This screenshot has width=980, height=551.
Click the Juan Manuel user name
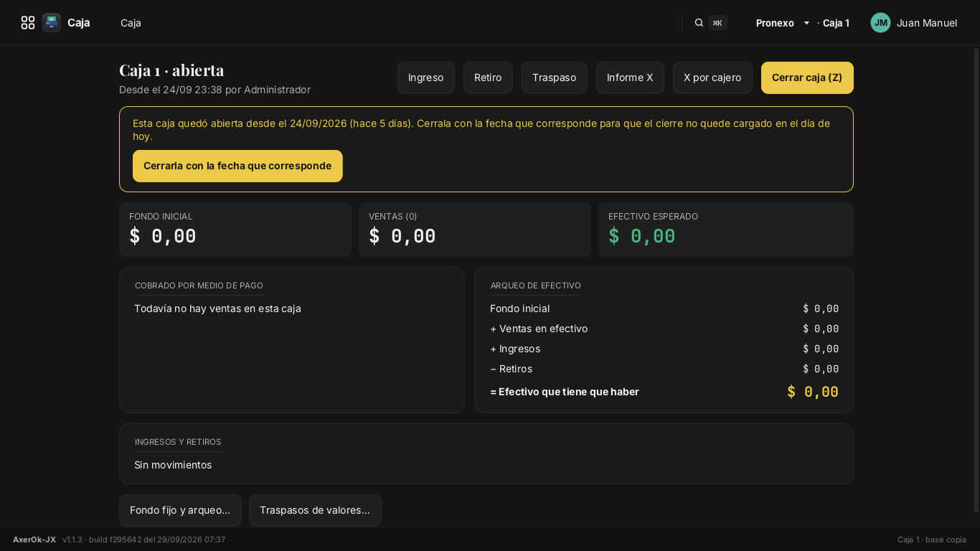tap(927, 23)
